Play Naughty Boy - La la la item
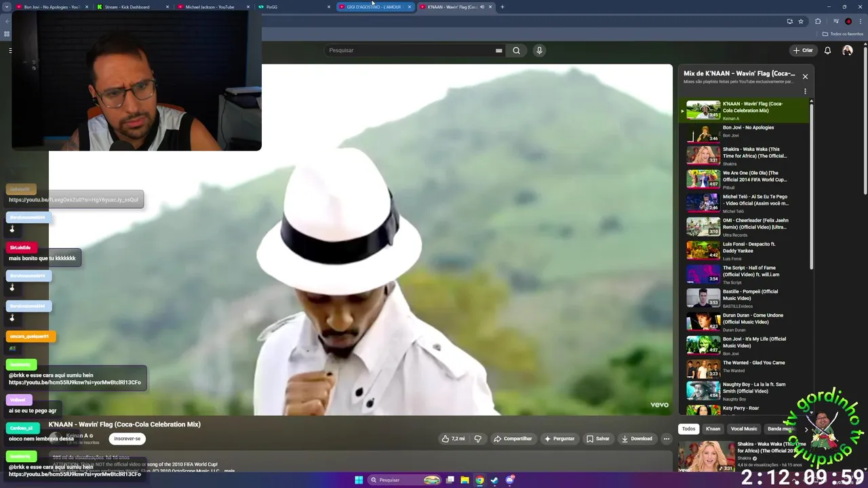 [743, 391]
